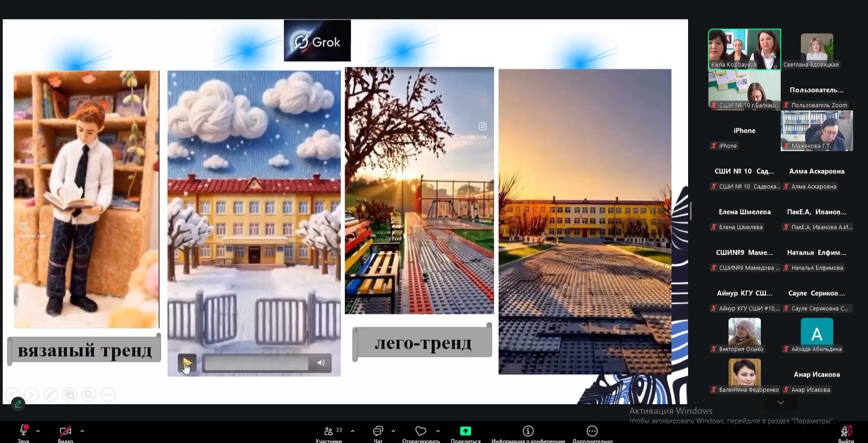868x443 pixels.
Task: Click the вязаный тренд label on slide
Action: [85, 350]
